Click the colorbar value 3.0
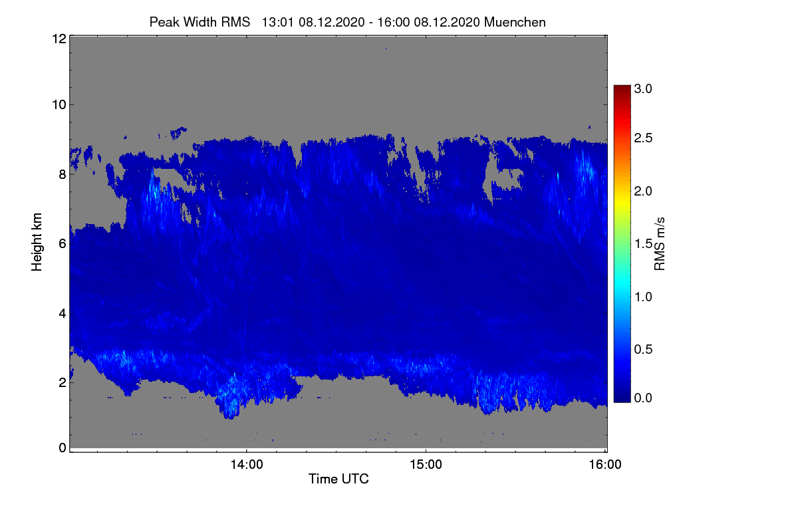This screenshot has width=798, height=532. pos(644,88)
